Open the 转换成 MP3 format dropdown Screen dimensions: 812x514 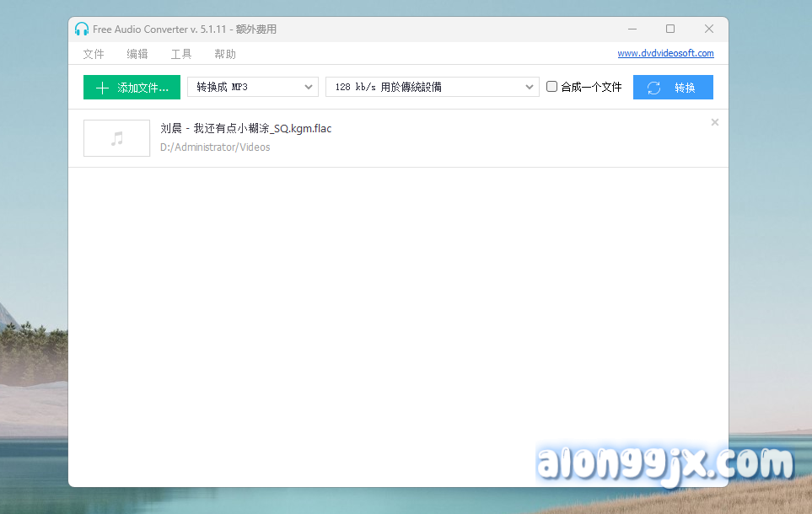point(251,87)
